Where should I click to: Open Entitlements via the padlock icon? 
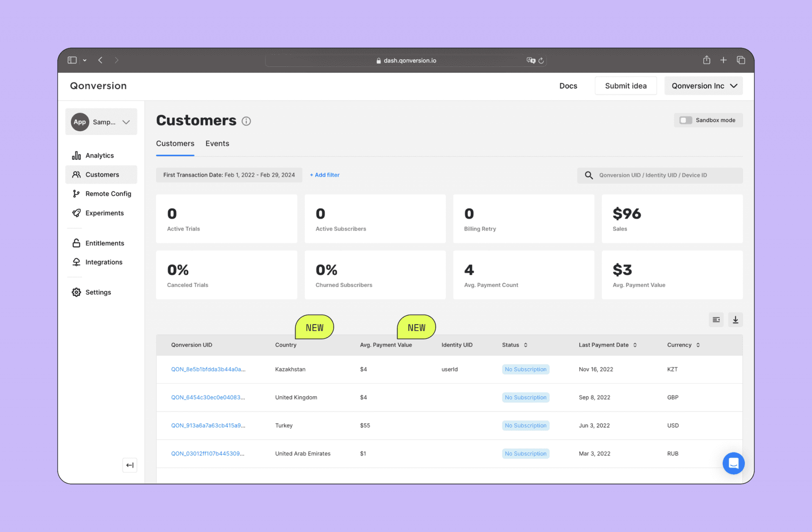tap(76, 243)
